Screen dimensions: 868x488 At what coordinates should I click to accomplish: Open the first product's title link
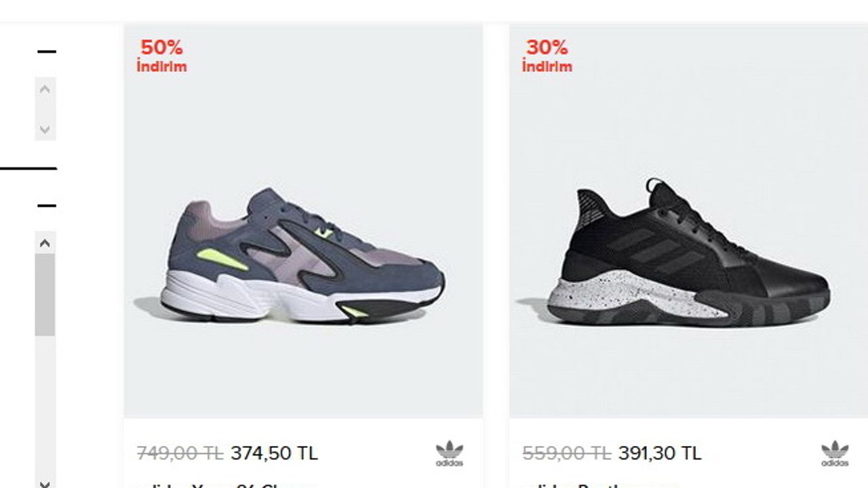click(x=227, y=485)
